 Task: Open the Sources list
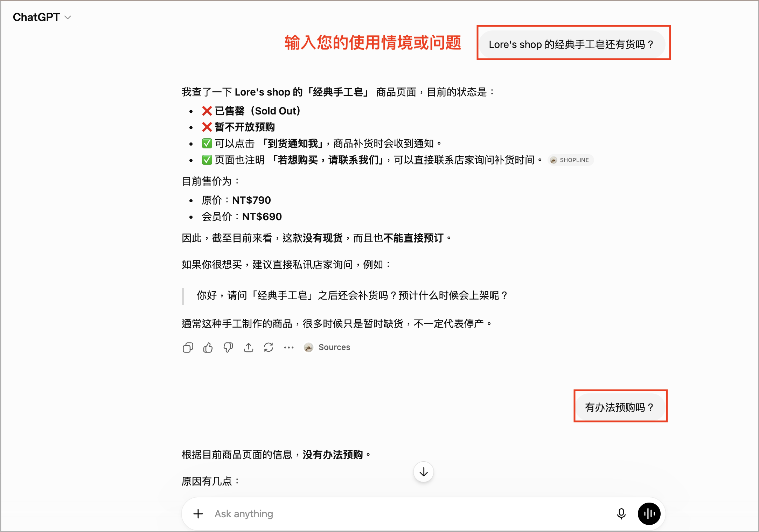pos(327,347)
